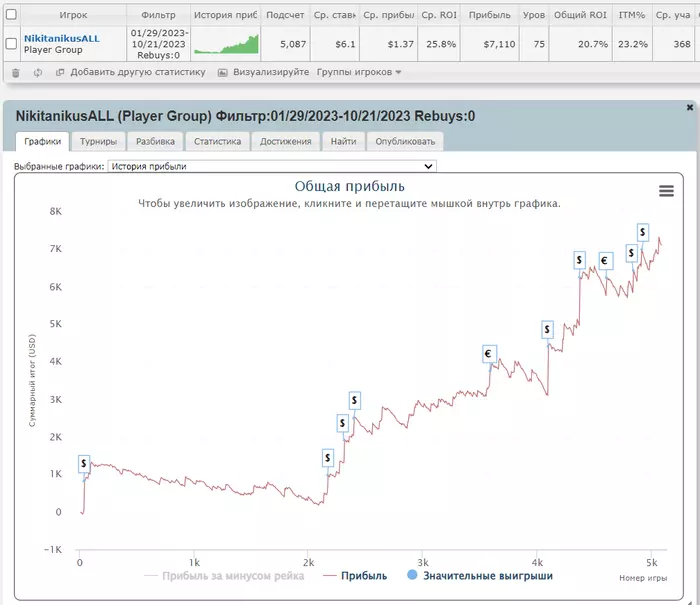Switch to the Статистика tab
The image size is (700, 605).
pos(217,142)
